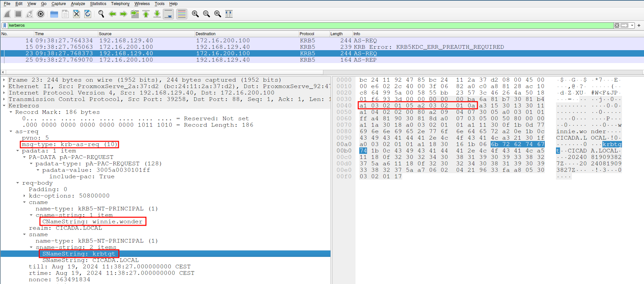The height and width of the screenshot is (284, 644).
Task: Click the Stop capture square icon
Action: click(18, 14)
